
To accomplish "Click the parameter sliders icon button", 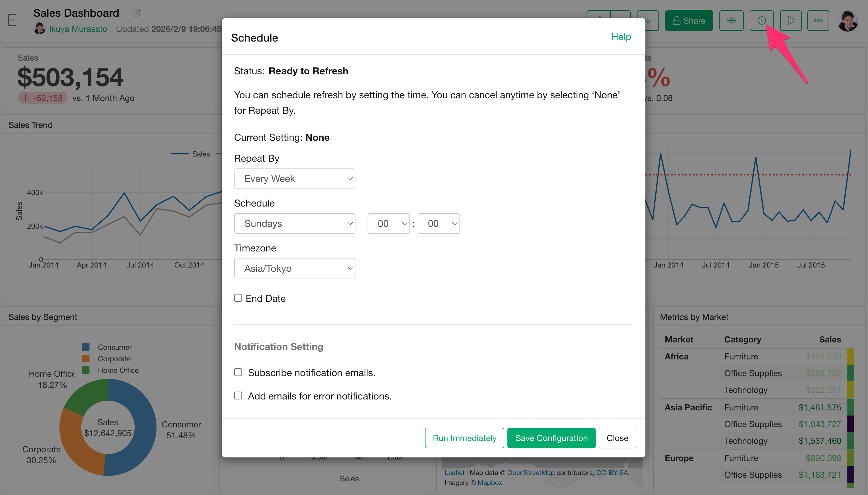I will pyautogui.click(x=731, y=21).
